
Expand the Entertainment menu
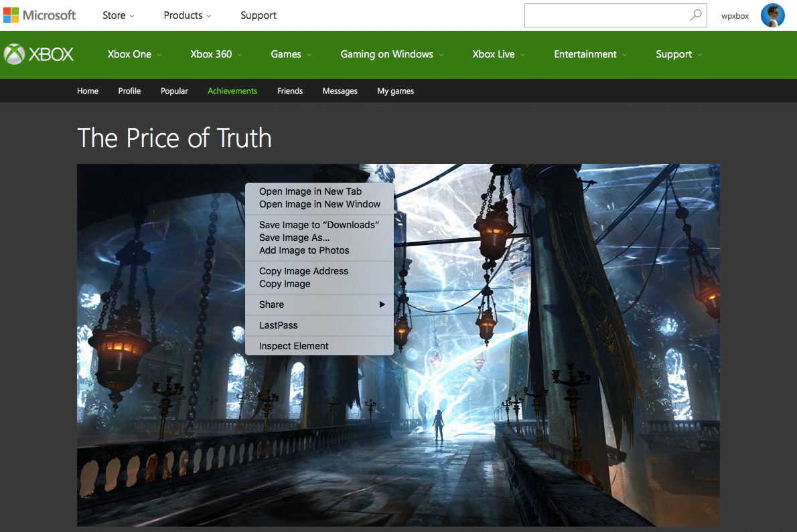pyautogui.click(x=590, y=54)
